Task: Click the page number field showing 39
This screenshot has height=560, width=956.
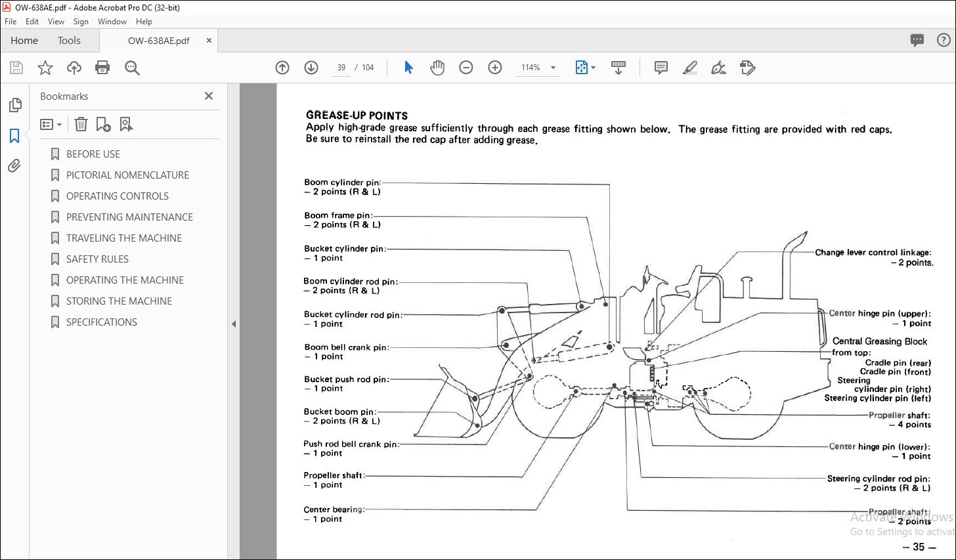Action: [341, 68]
